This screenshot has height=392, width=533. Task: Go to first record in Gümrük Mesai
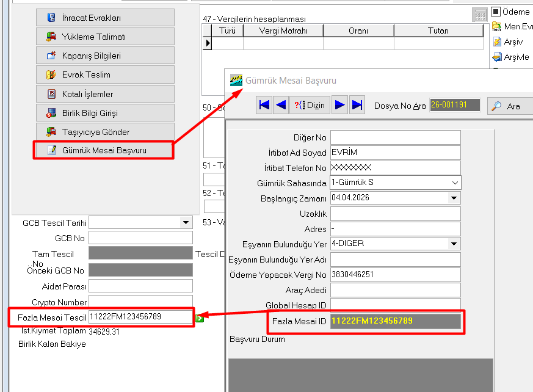point(264,105)
